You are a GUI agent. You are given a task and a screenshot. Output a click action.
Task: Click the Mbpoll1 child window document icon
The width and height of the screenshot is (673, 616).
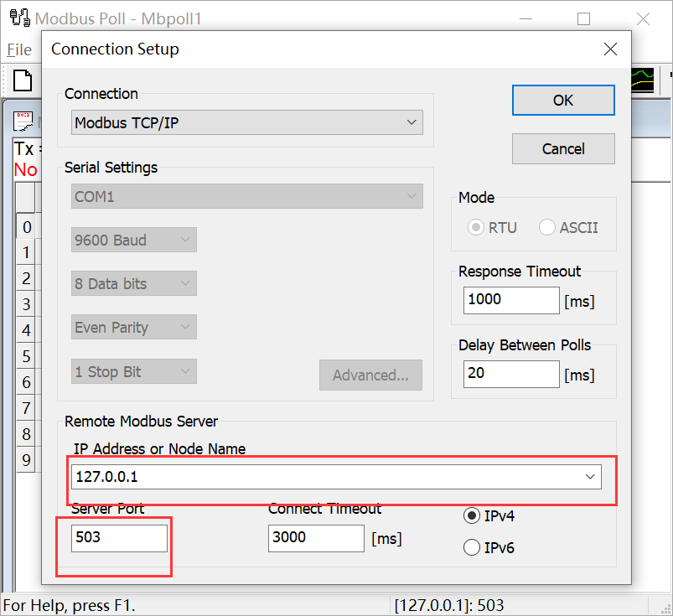[23, 122]
